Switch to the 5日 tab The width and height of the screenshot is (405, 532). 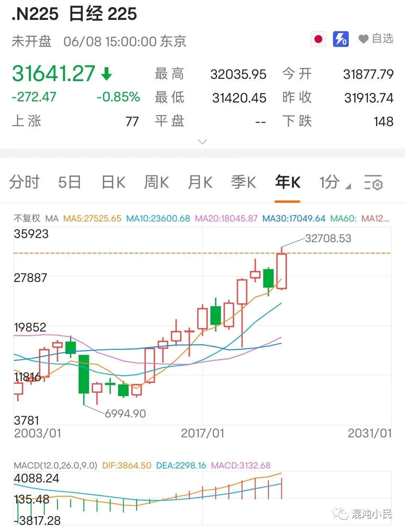70,182
